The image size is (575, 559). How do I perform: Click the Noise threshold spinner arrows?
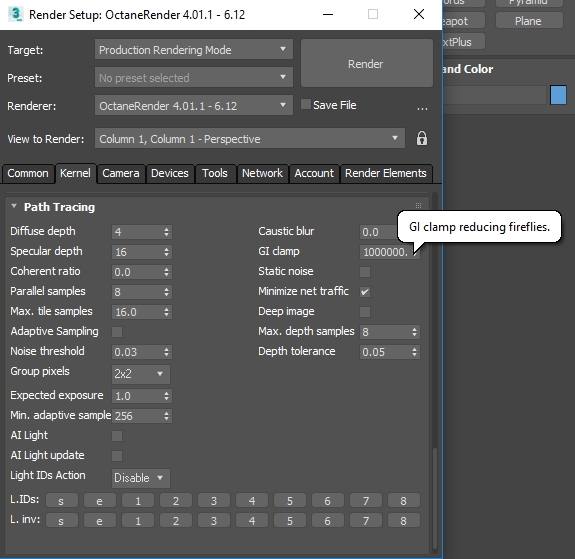tap(166, 352)
